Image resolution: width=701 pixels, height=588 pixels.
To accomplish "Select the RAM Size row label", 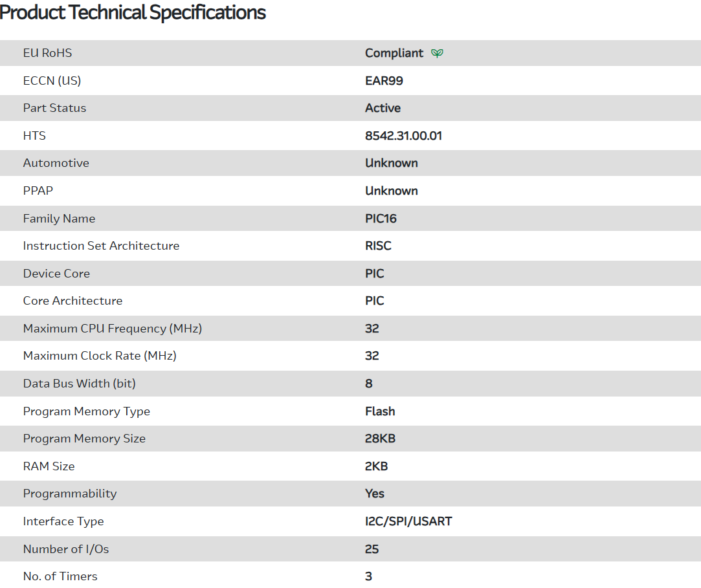I will (x=49, y=466).
